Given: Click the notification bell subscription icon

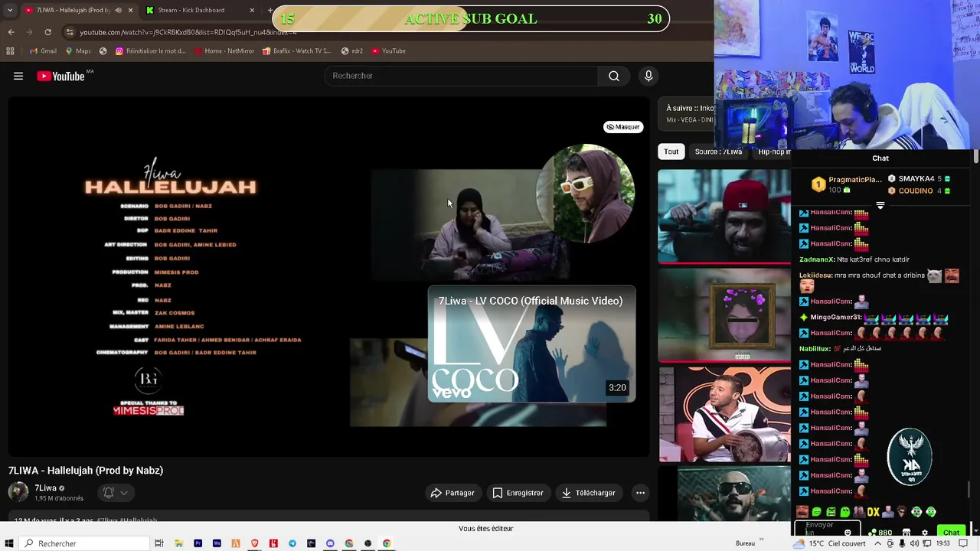Looking at the screenshot, I should click(109, 493).
